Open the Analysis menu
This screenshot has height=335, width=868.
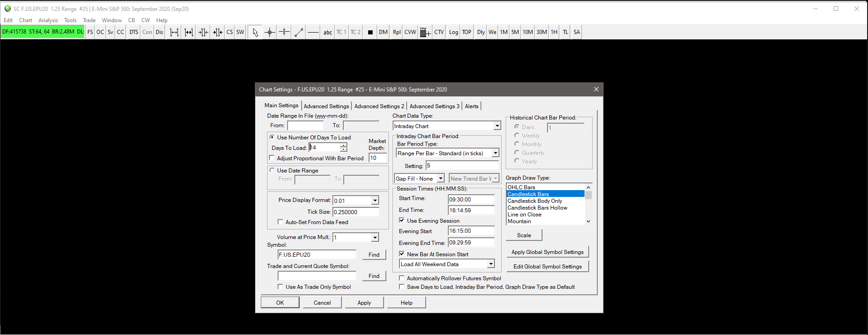(x=48, y=20)
